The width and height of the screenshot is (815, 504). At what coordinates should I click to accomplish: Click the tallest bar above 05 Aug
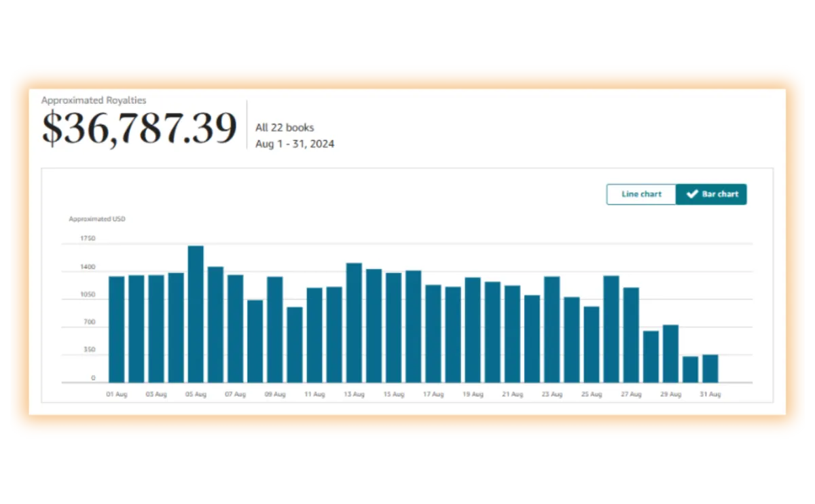pos(196,314)
